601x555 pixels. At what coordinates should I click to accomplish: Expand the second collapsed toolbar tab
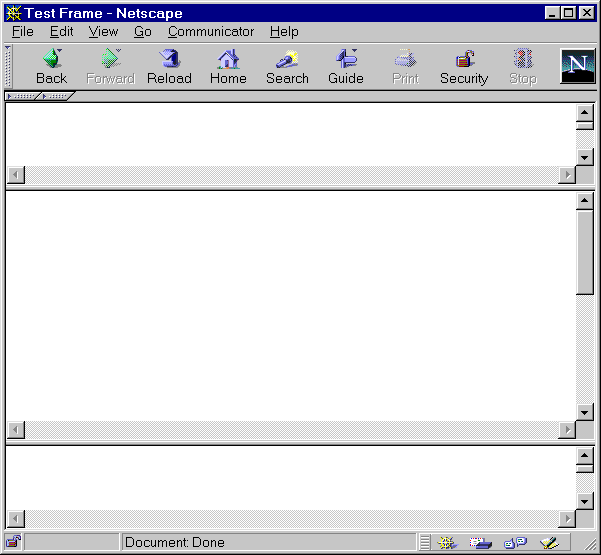56,96
